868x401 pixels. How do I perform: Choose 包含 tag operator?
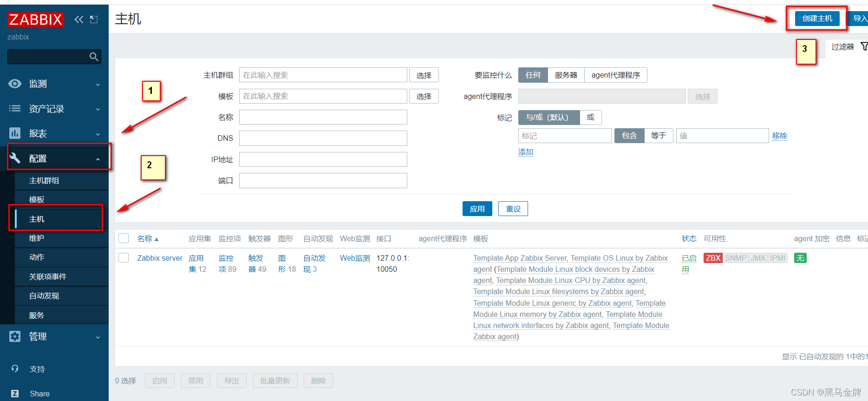tap(629, 136)
